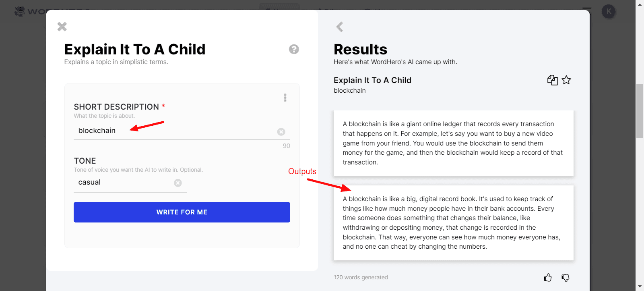Clear the blockchain short description field
Viewport: 644px width, 291px height.
click(281, 132)
